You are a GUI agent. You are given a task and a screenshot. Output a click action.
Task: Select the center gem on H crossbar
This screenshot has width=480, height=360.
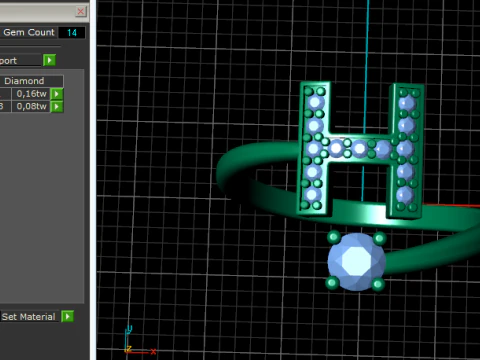[x=359, y=148]
